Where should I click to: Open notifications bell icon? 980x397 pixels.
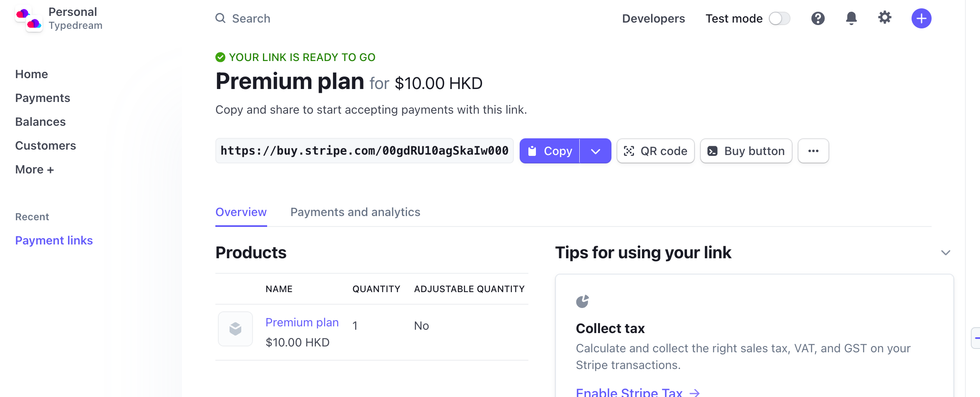pyautogui.click(x=851, y=18)
